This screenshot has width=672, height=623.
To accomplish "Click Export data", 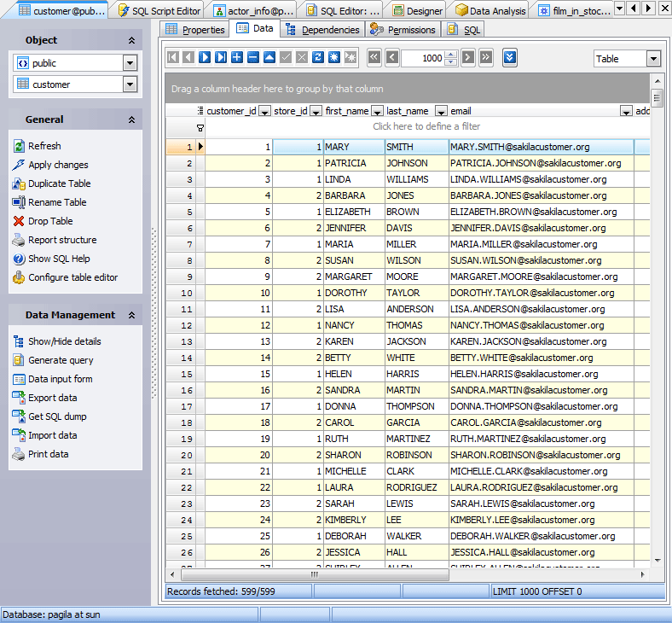I will [x=53, y=398].
